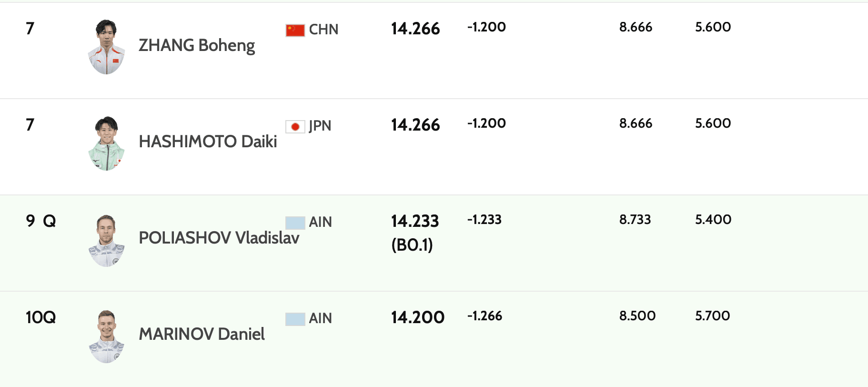The image size is (868, 387).
Task: Click POLIASHOV's total score 14.233
Action: coord(415,221)
